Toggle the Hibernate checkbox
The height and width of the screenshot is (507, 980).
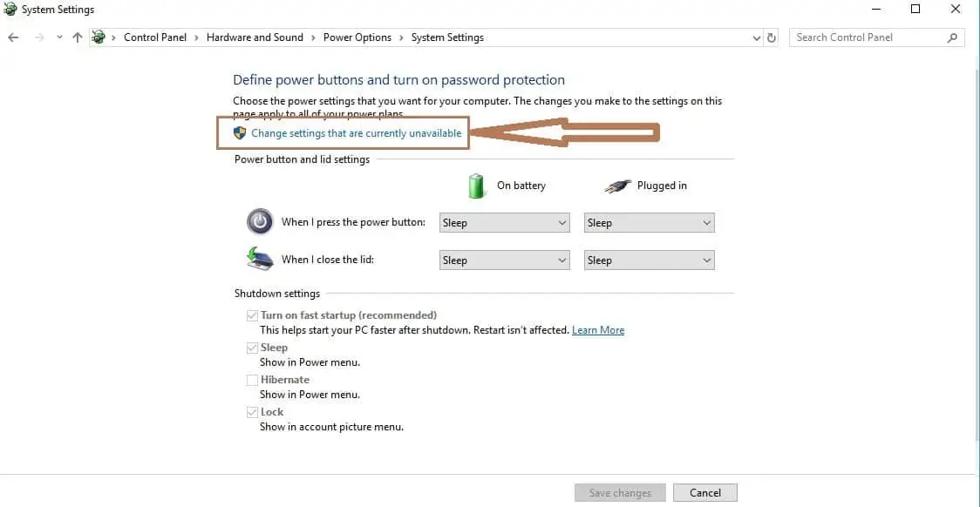pyautogui.click(x=252, y=380)
